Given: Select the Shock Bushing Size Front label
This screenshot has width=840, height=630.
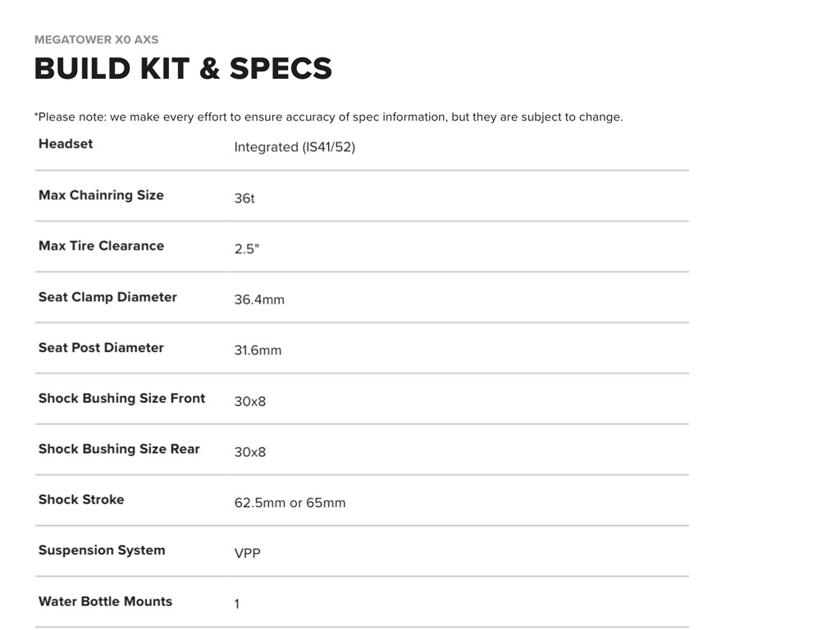Looking at the screenshot, I should pos(121,399).
